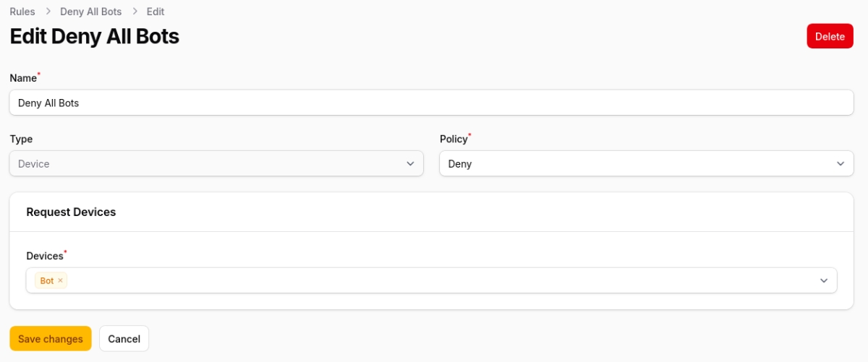Click breadcrumb separator arrow before Edit
This screenshot has width=868, height=362.
135,12
